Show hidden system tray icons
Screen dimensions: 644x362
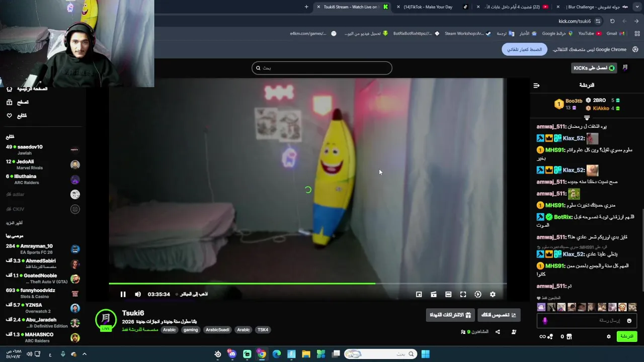click(x=84, y=354)
